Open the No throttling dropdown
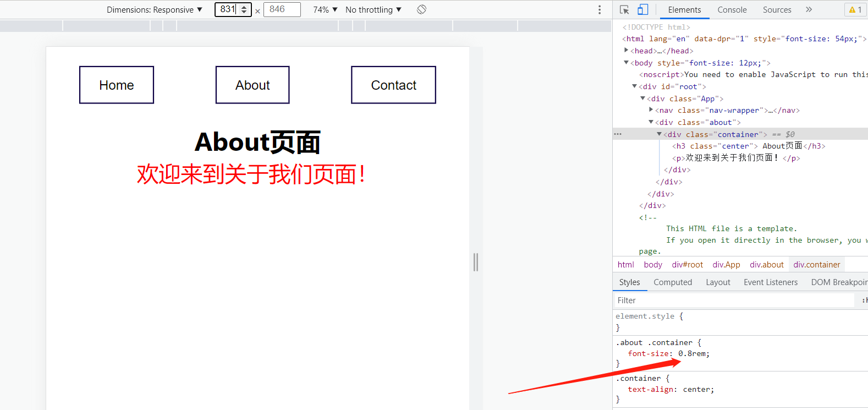868x410 pixels. tap(373, 9)
